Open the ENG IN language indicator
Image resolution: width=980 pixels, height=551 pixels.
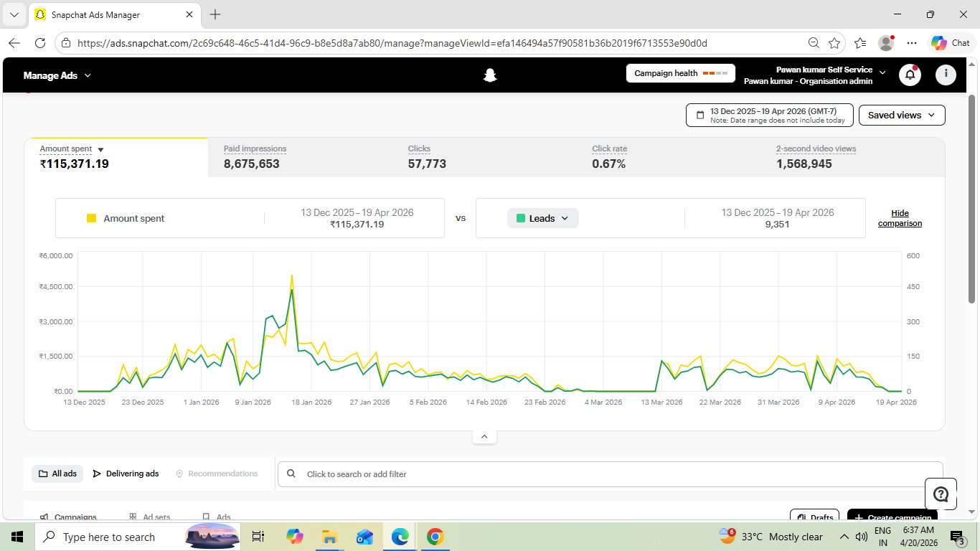click(x=882, y=537)
